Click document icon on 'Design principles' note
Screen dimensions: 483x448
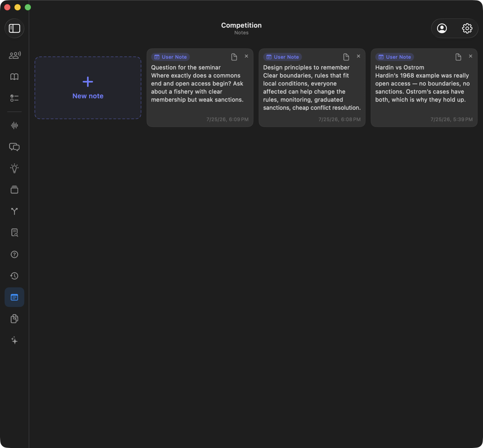tap(346, 57)
